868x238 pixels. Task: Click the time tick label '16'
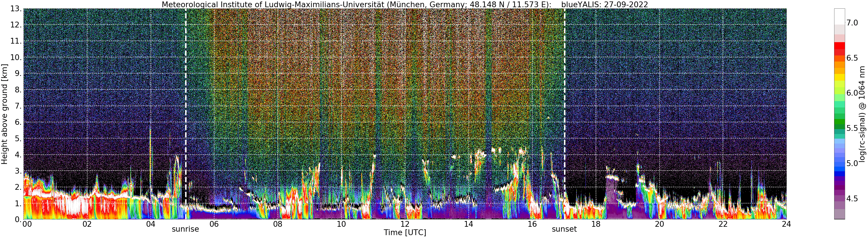tap(532, 224)
